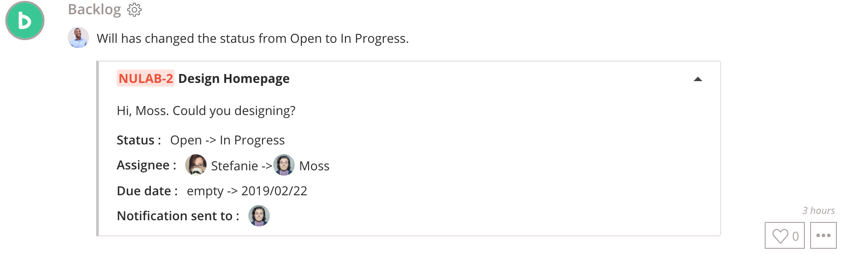This screenshot has height=255, width=868.
Task: Click the Stefanie assignee name
Action: point(235,166)
